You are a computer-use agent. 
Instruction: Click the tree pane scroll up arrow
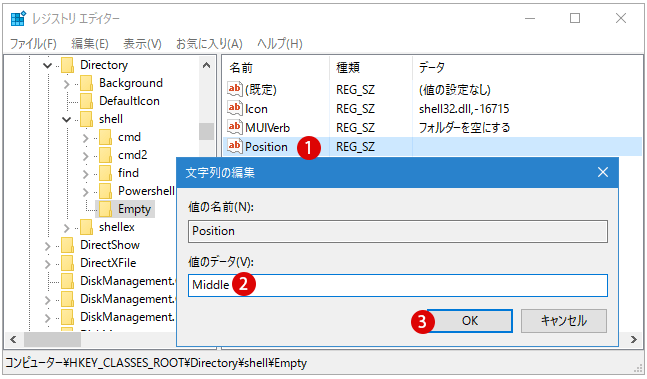[x=207, y=65]
